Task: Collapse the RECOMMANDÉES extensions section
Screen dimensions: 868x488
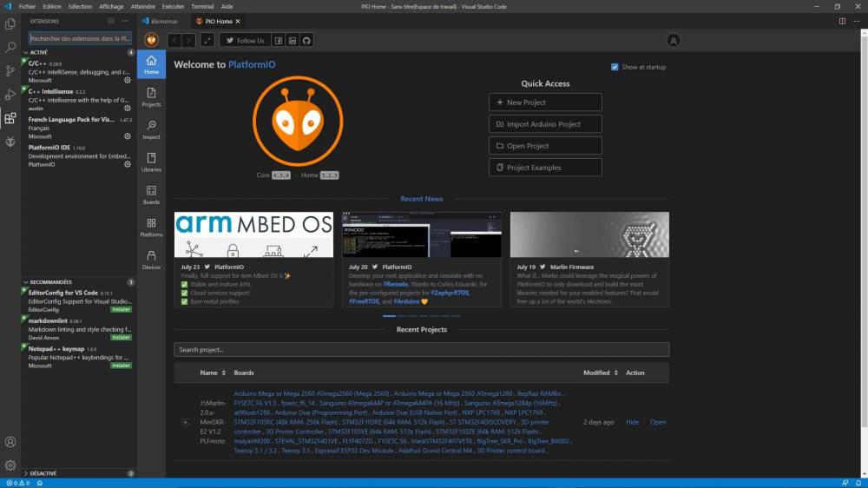Action: pyautogui.click(x=25, y=282)
